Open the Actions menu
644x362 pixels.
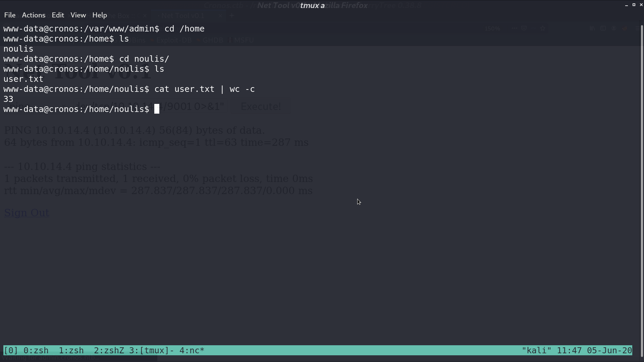tap(34, 15)
